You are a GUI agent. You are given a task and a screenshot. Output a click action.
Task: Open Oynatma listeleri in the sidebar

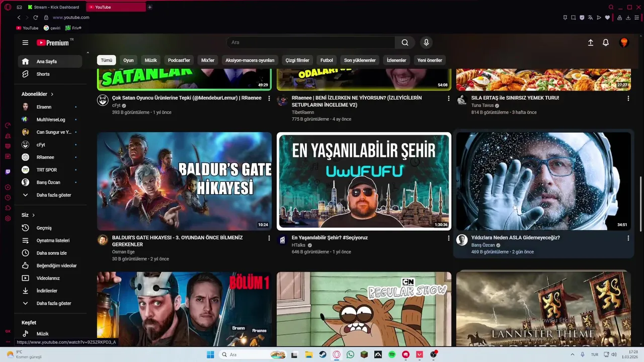click(50, 241)
